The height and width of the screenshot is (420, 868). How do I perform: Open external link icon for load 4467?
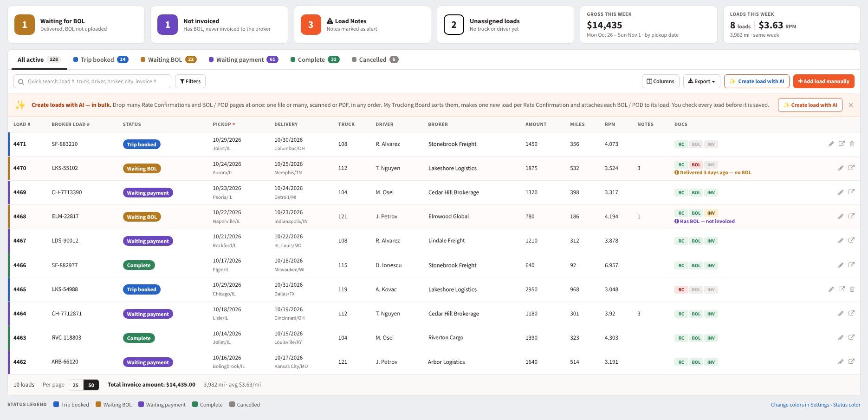(x=851, y=240)
